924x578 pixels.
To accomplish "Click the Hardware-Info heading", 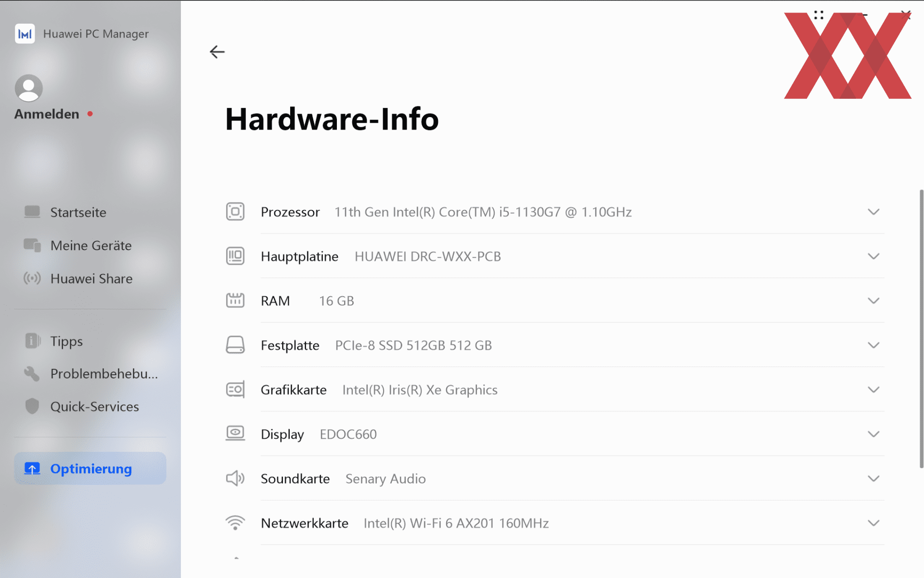I will click(332, 119).
